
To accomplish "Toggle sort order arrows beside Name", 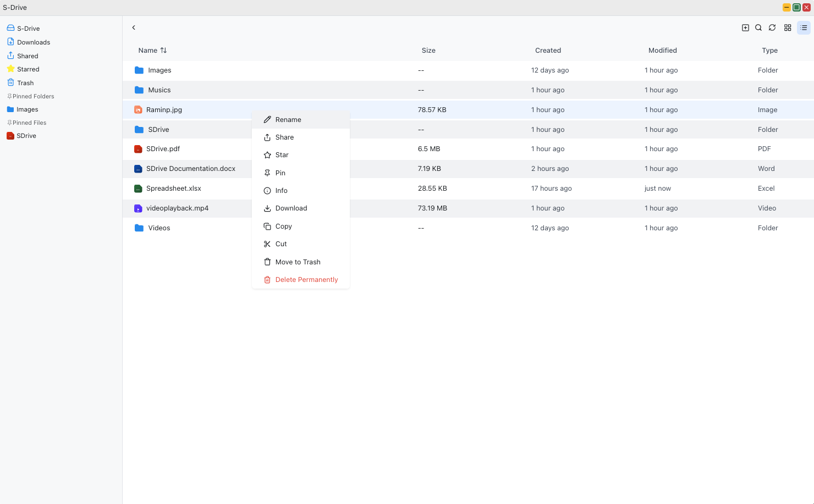I will pos(163,50).
